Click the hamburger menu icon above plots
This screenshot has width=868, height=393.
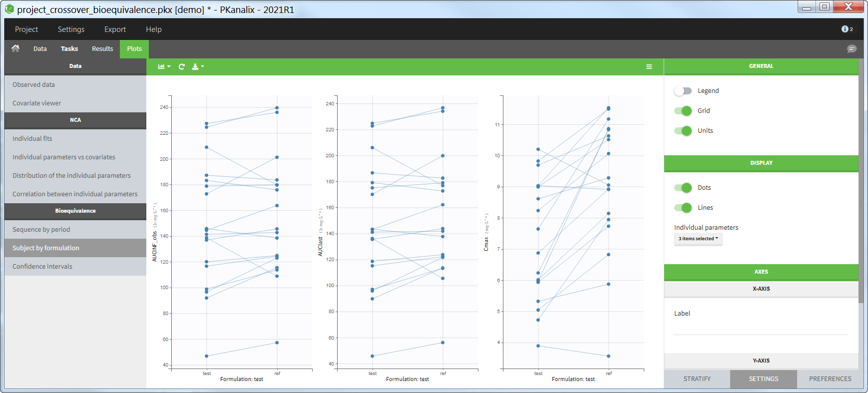coord(649,66)
